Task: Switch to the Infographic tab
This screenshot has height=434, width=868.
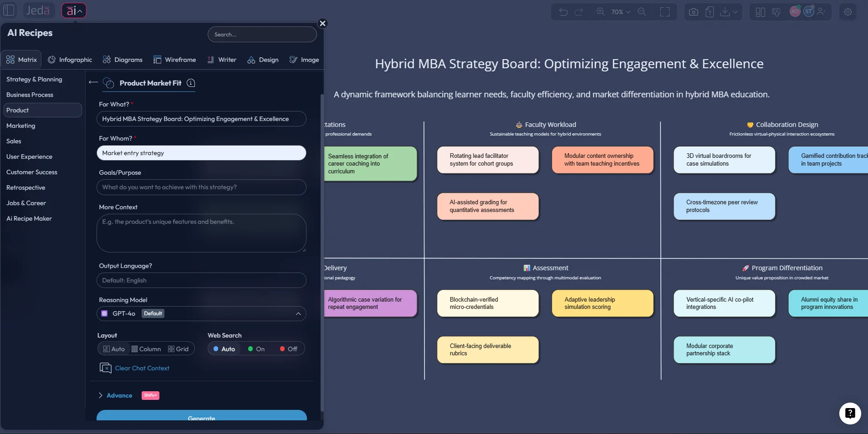Action: (x=70, y=60)
